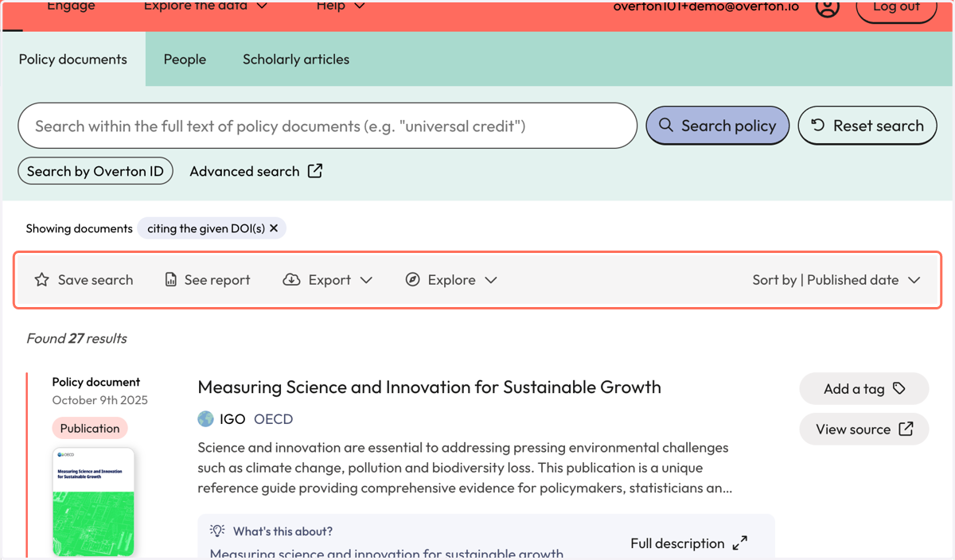Click the What's this about lightbulb icon
Image resolution: width=955 pixels, height=560 pixels.
pyautogui.click(x=217, y=531)
